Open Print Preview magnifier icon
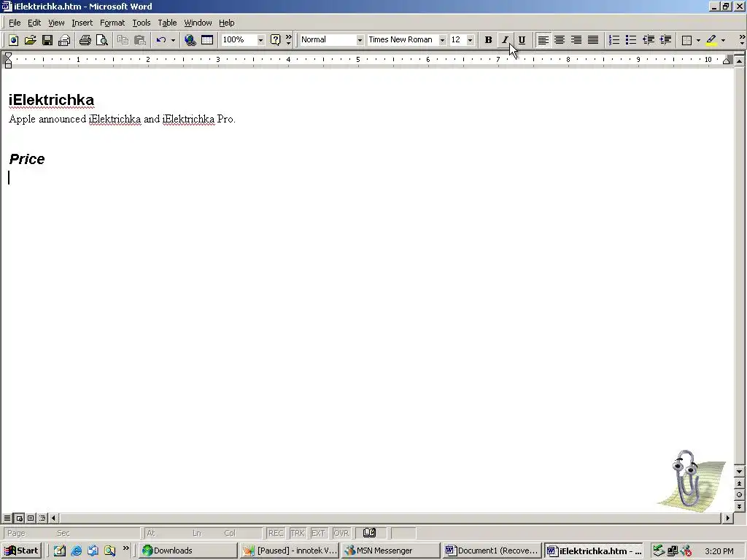Viewport: 747px width, 560px height. (x=102, y=40)
